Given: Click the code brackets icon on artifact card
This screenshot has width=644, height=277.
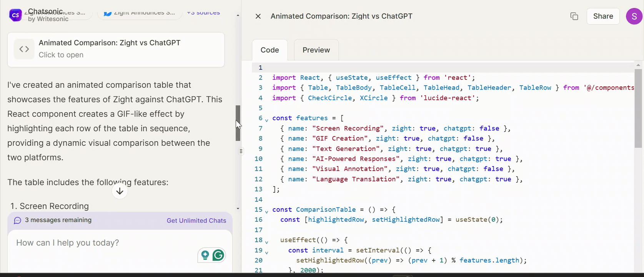Looking at the screenshot, I should click(x=24, y=49).
